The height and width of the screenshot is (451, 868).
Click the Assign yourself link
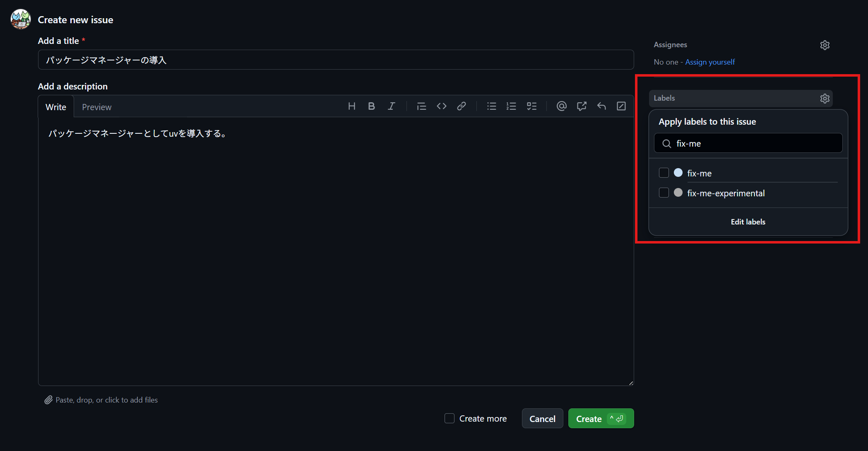coord(710,62)
